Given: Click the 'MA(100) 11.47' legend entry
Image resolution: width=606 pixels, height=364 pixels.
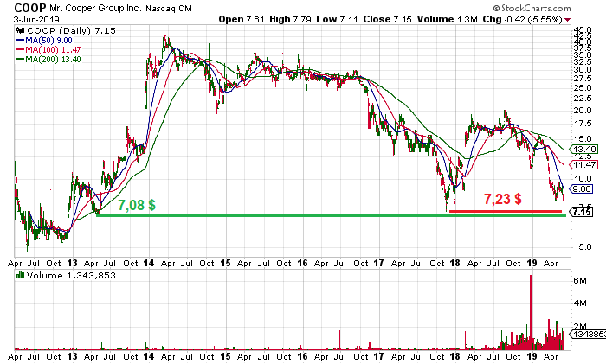Looking at the screenshot, I should [54, 49].
